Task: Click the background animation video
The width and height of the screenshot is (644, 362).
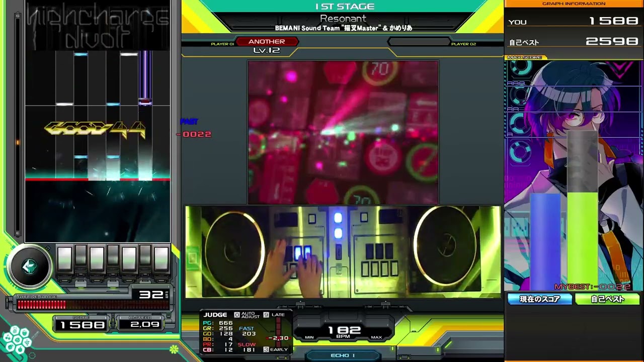Action: click(343, 133)
